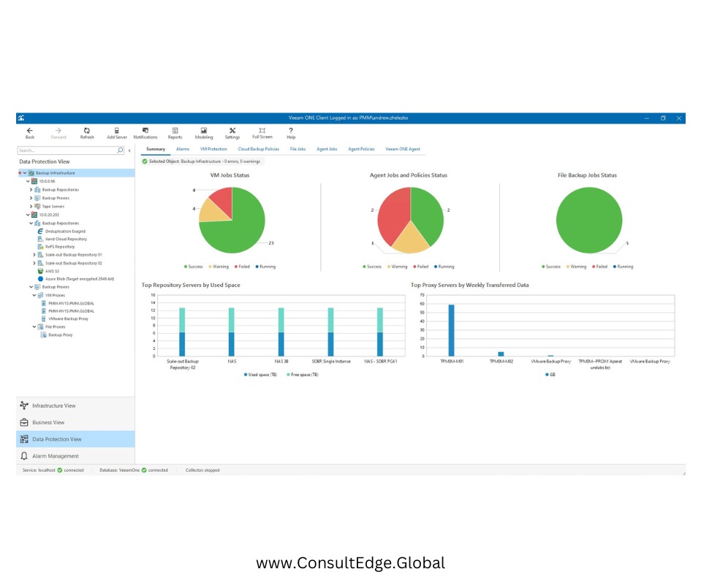Image resolution: width=701 pixels, height=588 pixels.
Task: Click the Business View briefcase icon
Action: pyautogui.click(x=24, y=422)
